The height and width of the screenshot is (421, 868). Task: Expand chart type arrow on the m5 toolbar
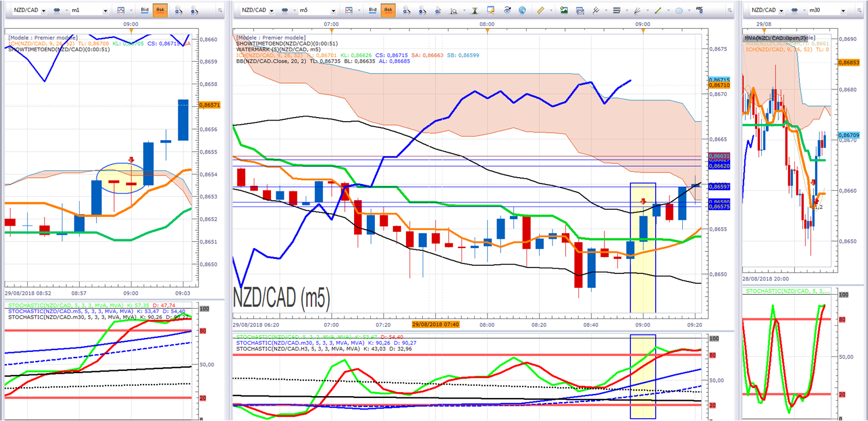(358, 10)
